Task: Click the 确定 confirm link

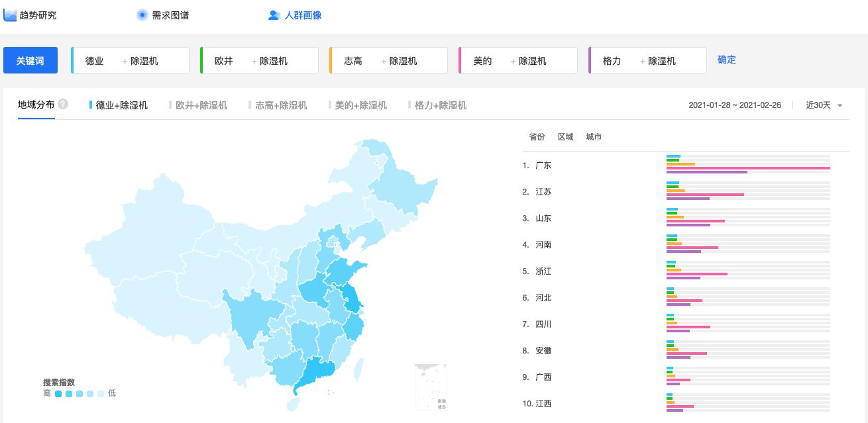Action: tap(726, 60)
